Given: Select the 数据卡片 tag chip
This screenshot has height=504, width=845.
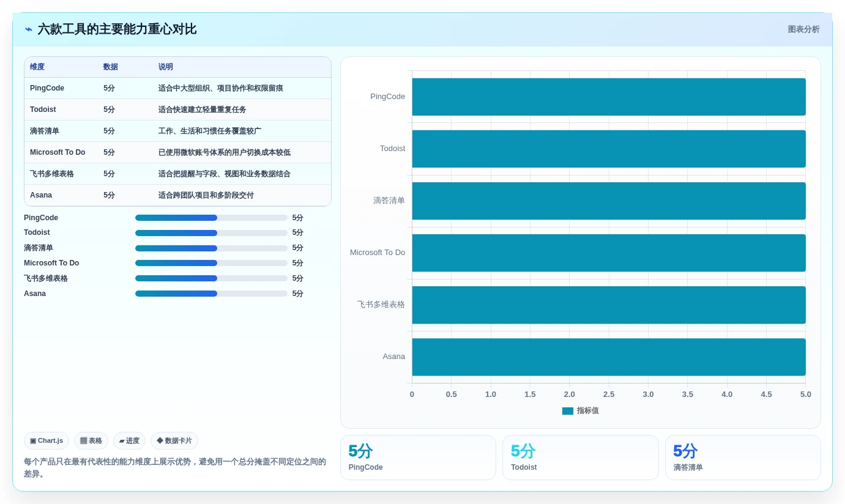Looking at the screenshot, I should [174, 440].
